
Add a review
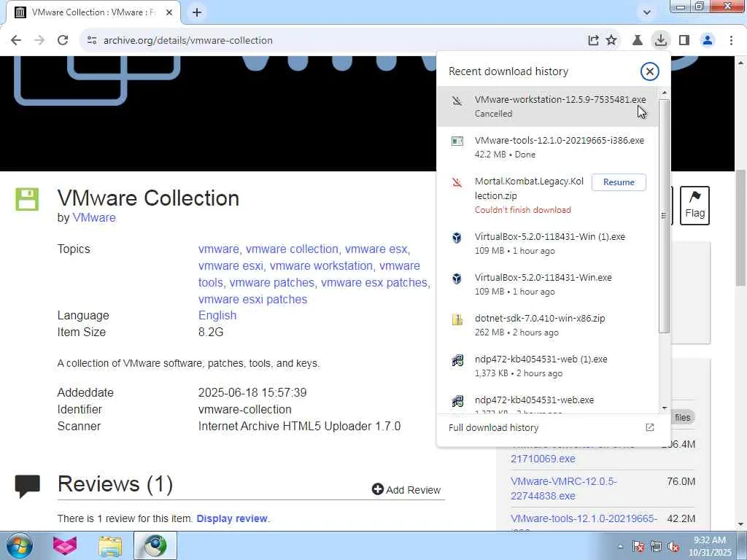click(406, 489)
